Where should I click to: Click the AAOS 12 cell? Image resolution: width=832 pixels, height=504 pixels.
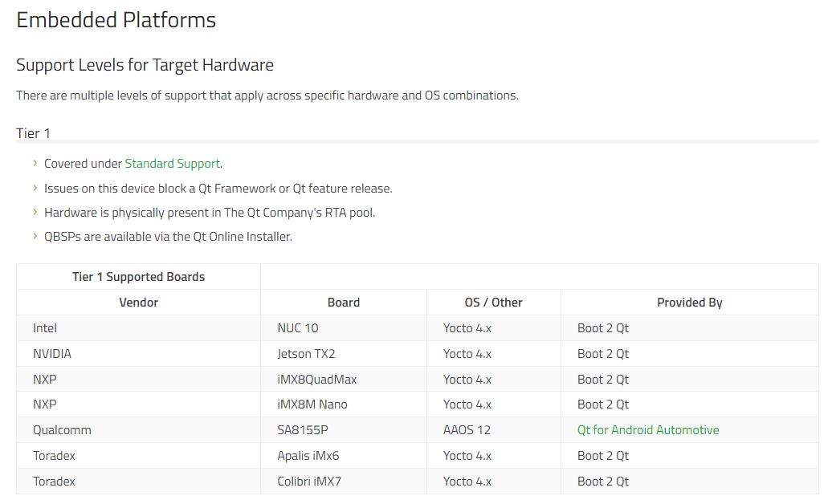coord(493,429)
